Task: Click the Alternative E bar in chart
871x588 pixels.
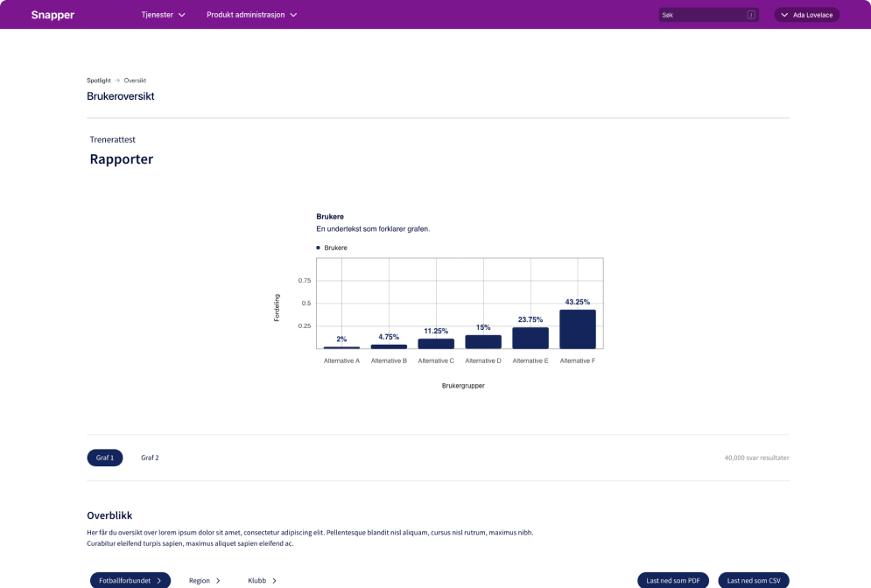Action: (530, 338)
